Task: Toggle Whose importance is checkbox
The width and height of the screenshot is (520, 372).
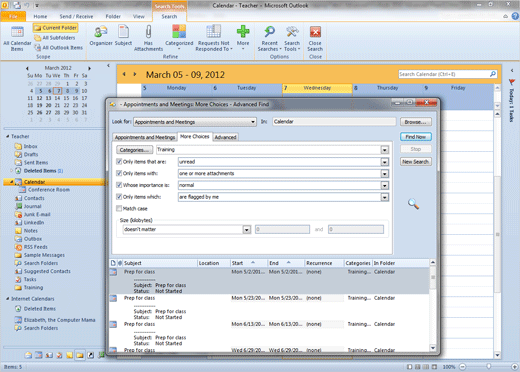Action: click(x=119, y=185)
